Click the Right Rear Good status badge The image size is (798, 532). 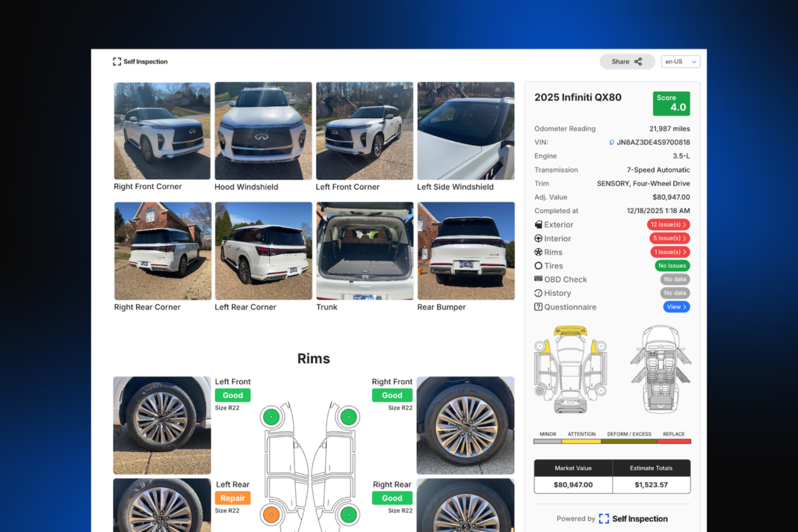point(392,498)
